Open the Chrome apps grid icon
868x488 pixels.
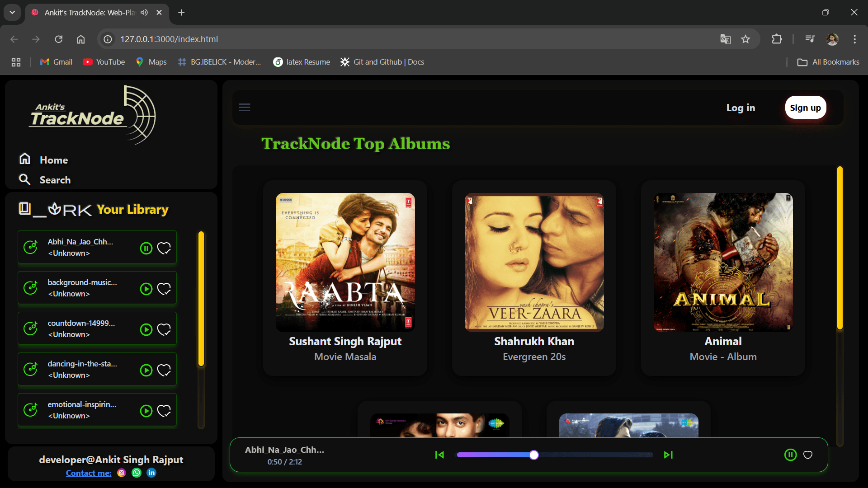coord(16,62)
